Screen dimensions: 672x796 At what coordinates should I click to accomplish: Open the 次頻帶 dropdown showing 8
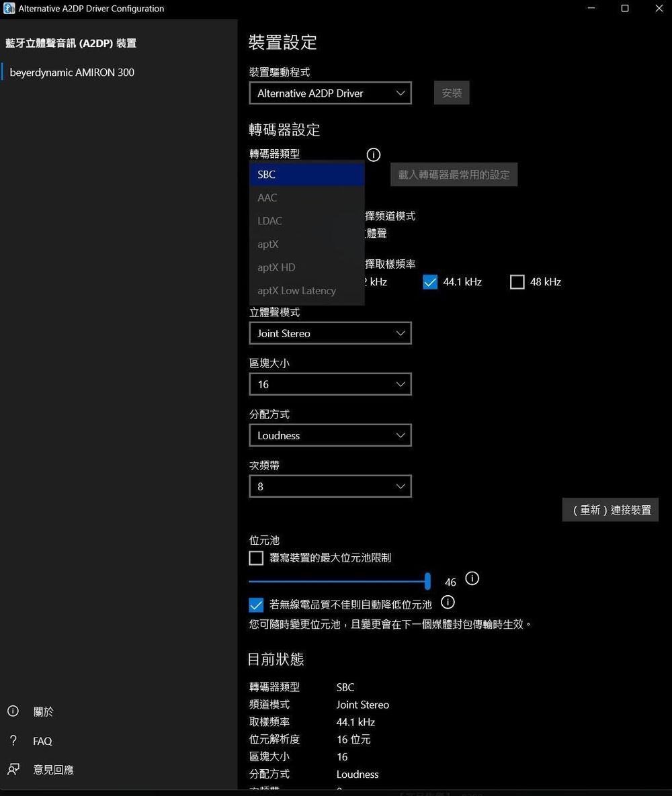tap(330, 487)
